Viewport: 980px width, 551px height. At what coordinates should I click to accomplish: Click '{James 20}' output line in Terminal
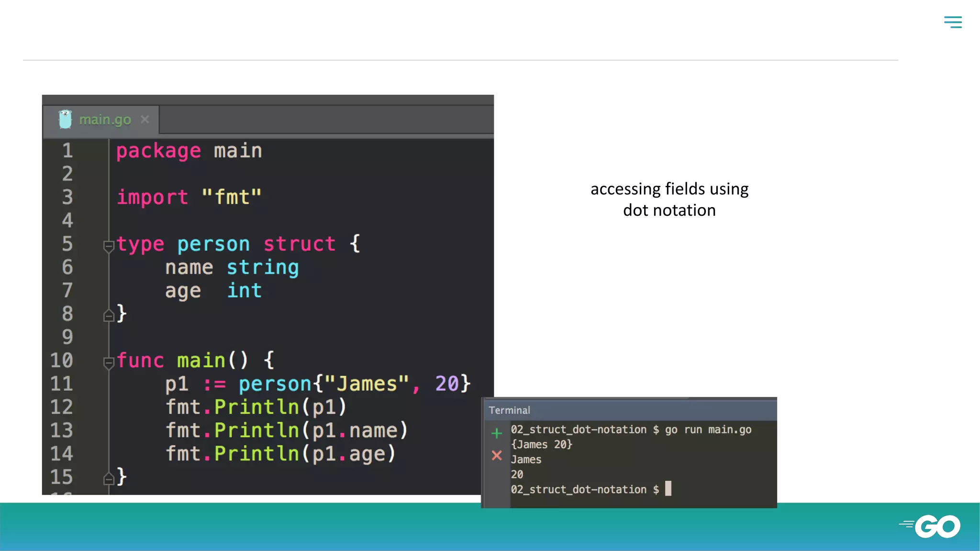pyautogui.click(x=542, y=444)
